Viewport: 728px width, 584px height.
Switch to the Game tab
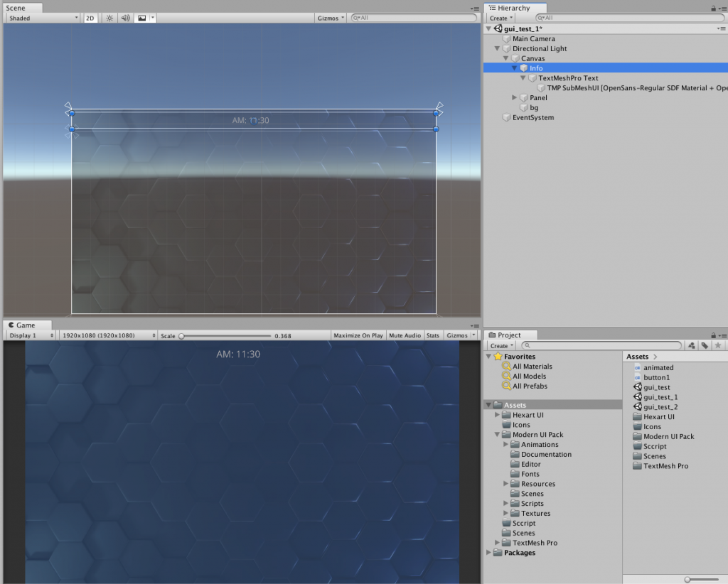(21, 325)
